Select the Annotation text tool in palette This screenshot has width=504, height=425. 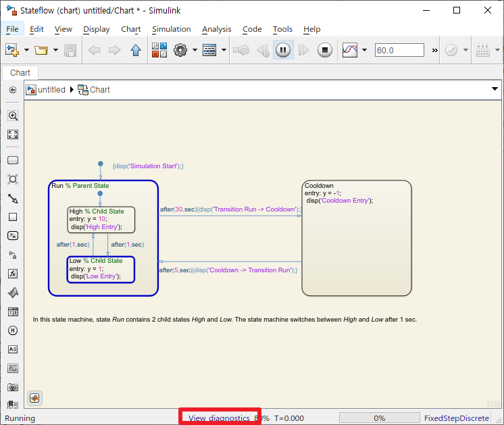click(13, 349)
